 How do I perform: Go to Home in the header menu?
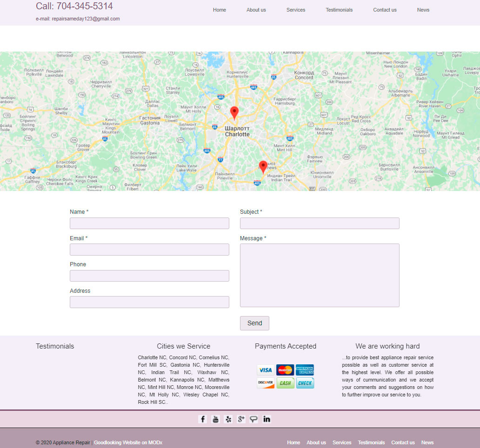220,10
